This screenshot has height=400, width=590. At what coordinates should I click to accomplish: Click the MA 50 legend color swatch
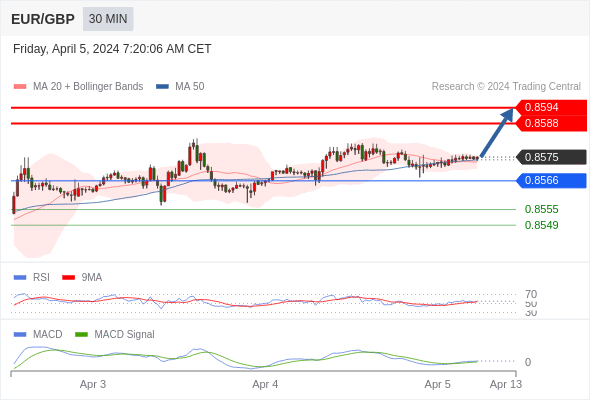click(x=162, y=87)
